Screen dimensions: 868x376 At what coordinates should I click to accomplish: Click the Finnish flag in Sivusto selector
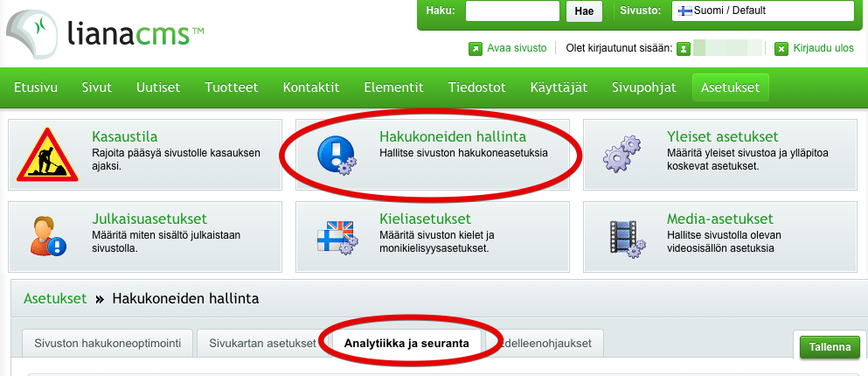(x=685, y=10)
